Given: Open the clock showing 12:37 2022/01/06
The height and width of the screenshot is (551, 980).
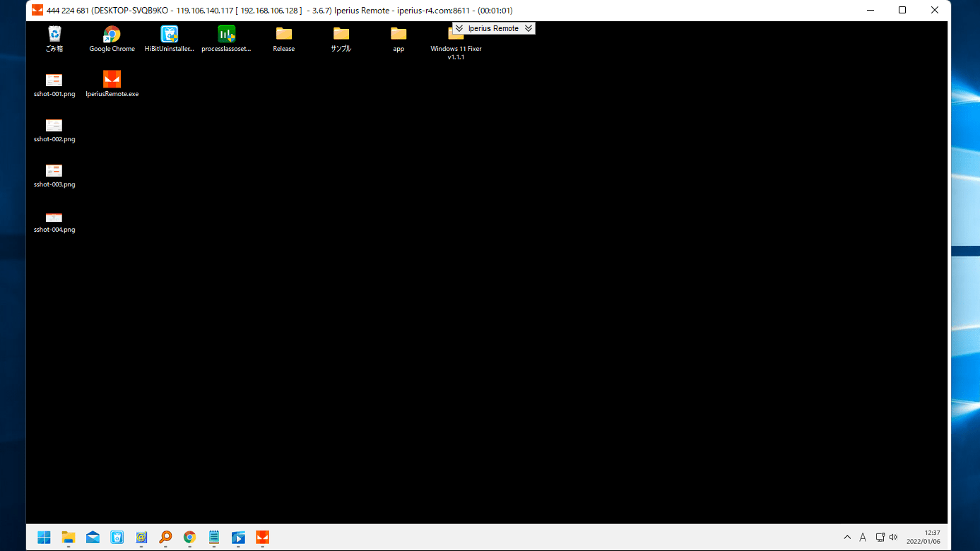Looking at the screenshot, I should [924, 538].
